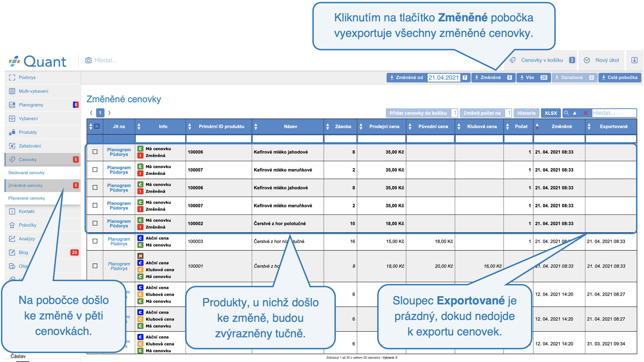Click the Cenovky tag icon in sidebar
This screenshot has width=644, height=362.
click(x=12, y=160)
